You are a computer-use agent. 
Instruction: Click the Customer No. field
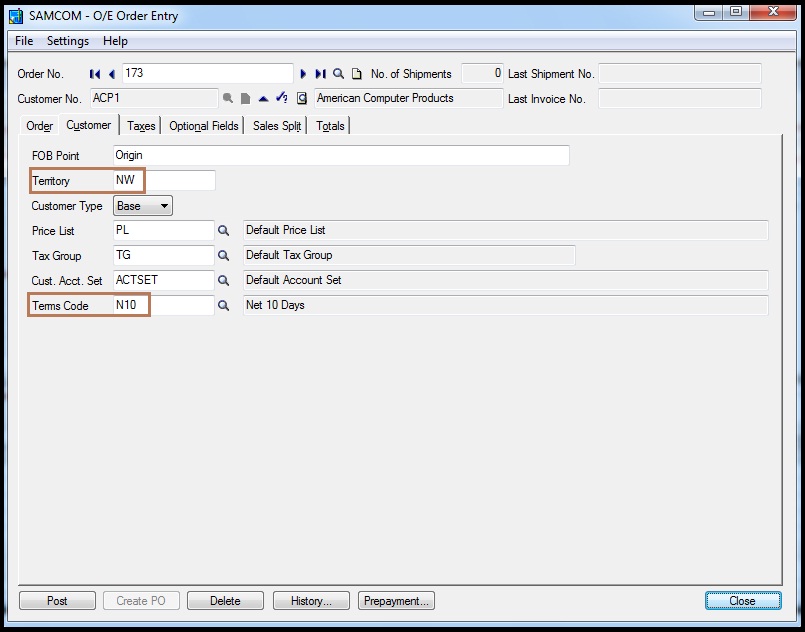(154, 98)
